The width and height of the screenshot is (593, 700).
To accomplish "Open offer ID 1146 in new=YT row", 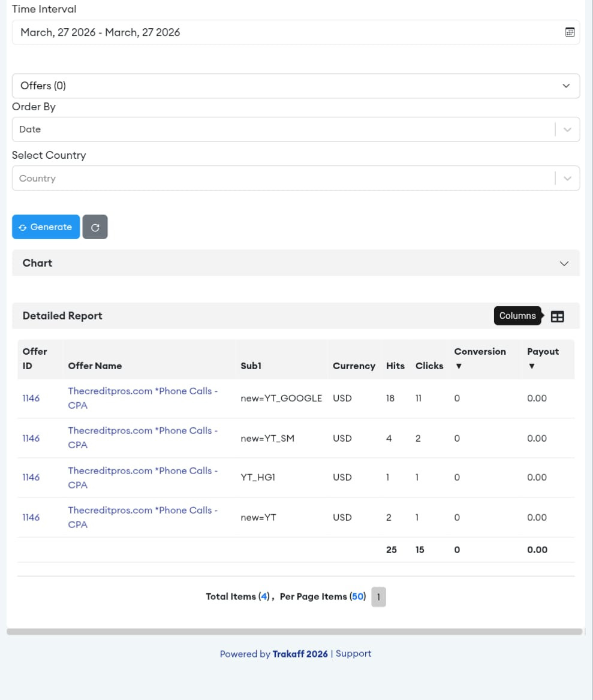I will (31, 517).
